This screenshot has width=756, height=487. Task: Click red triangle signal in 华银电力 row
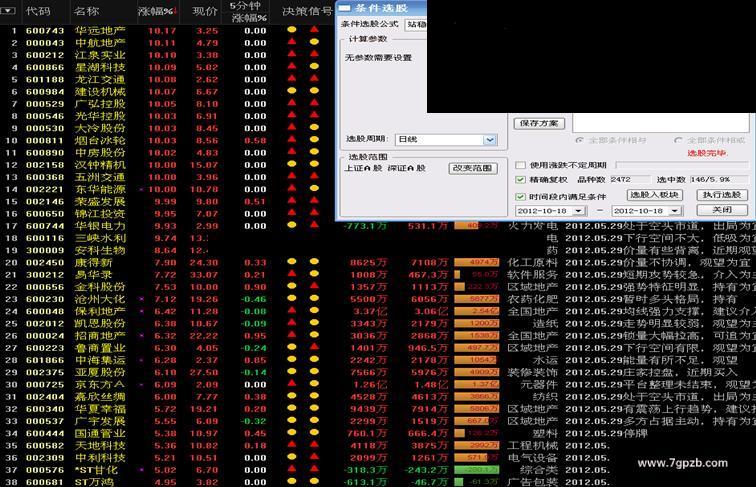[x=314, y=225]
